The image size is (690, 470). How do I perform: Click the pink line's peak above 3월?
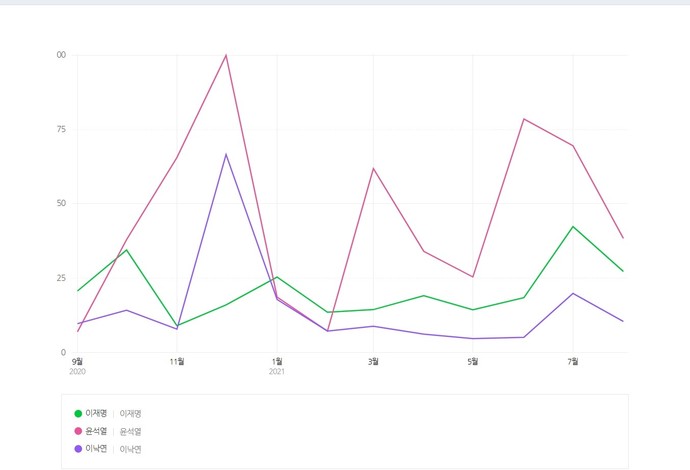point(374,168)
